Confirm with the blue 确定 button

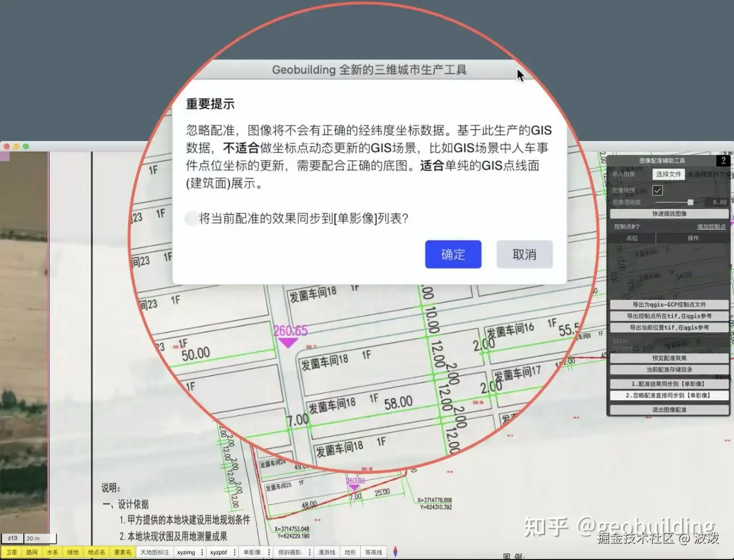click(x=453, y=254)
